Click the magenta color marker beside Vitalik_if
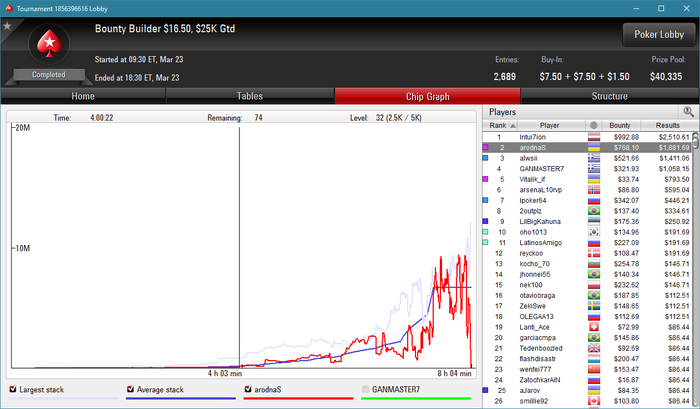700x409 pixels. click(485, 179)
